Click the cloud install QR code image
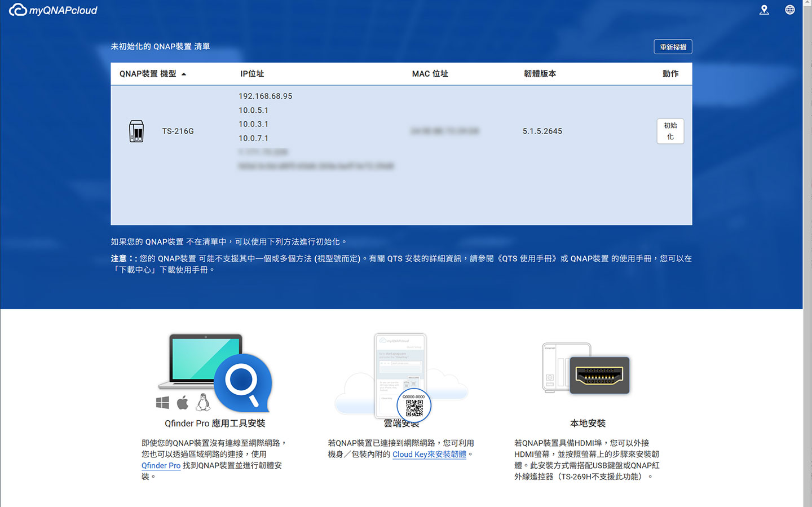The height and width of the screenshot is (507, 812). click(x=414, y=406)
